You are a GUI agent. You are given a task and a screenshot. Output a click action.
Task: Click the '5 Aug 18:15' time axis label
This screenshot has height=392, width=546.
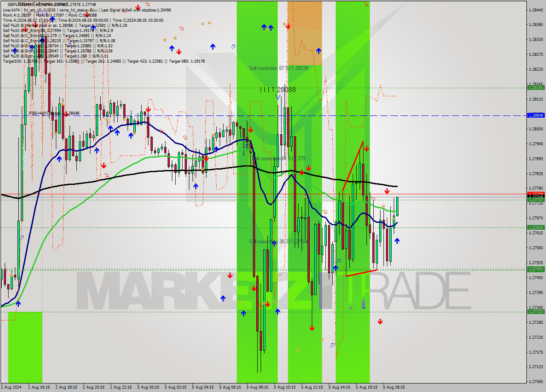(394, 387)
